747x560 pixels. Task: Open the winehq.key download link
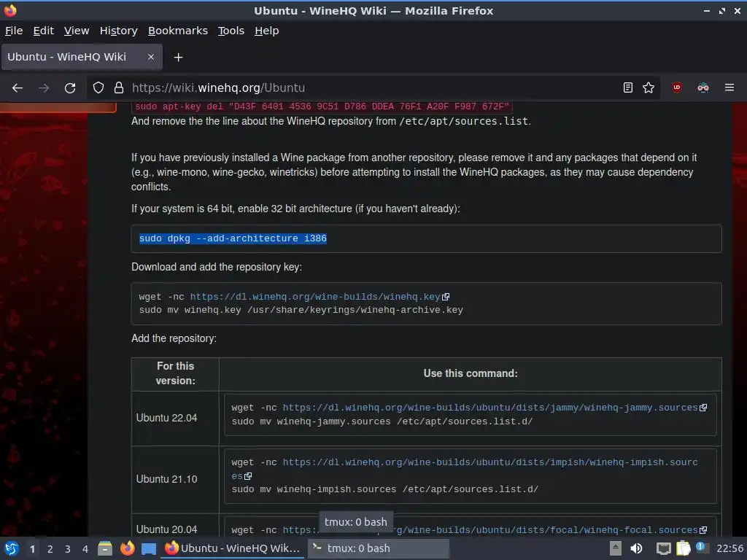pos(315,297)
